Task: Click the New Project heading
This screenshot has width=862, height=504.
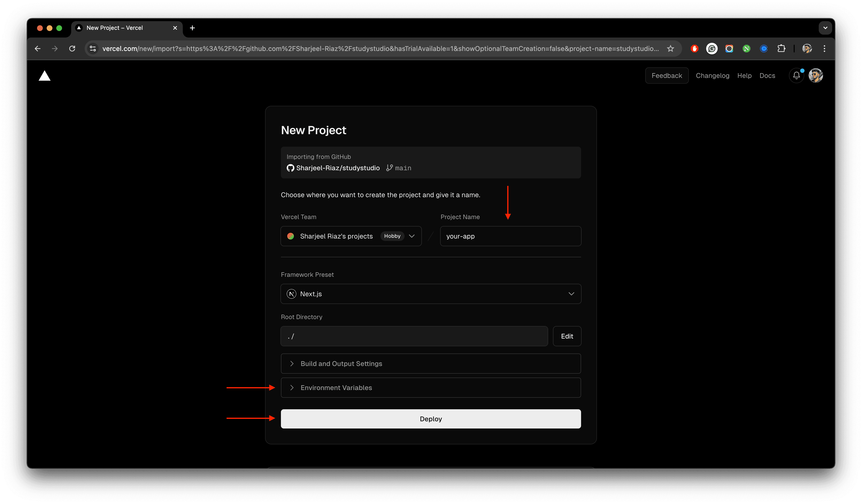Action: (313, 130)
